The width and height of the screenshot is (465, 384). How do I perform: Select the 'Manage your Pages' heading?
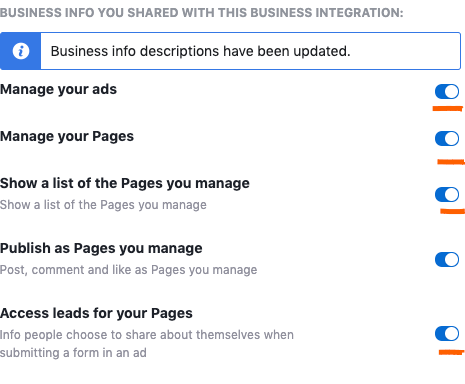point(67,136)
